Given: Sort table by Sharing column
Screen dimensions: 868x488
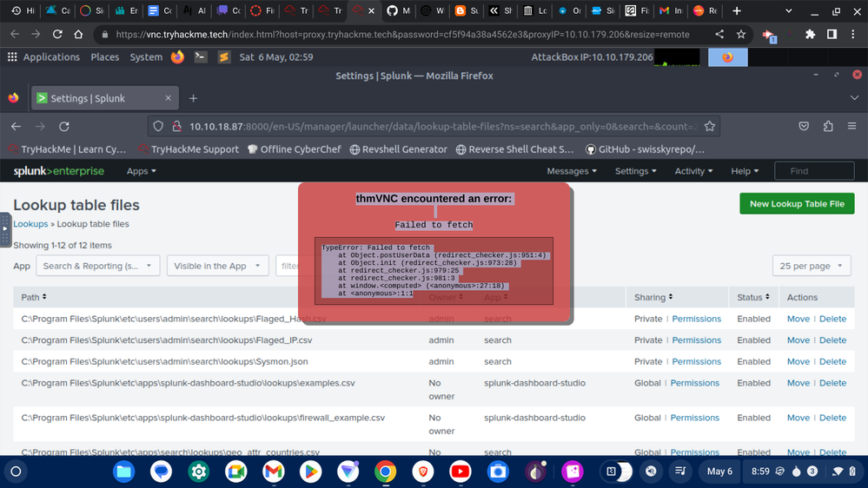Looking at the screenshot, I should tap(651, 298).
